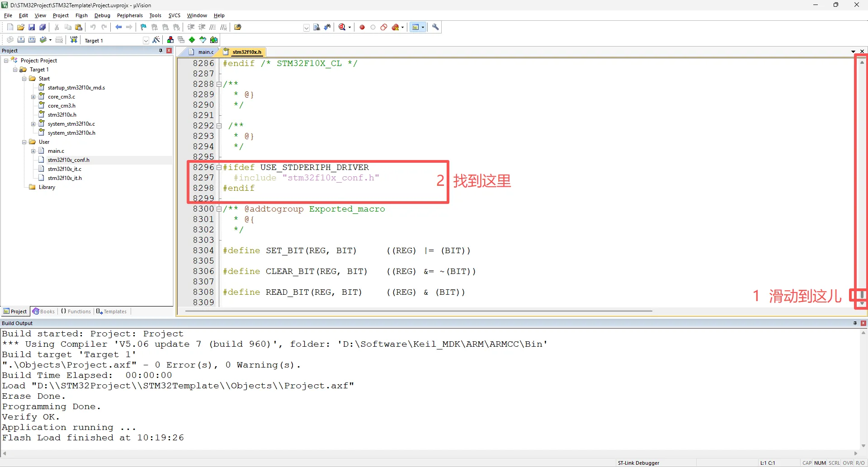This screenshot has height=467, width=868.
Task: Click the Save All toolbar icon
Action: coord(42,27)
